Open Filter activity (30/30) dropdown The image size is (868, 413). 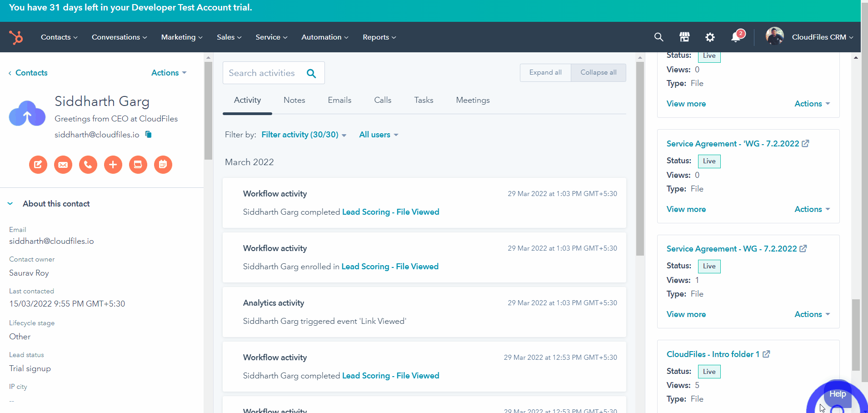click(x=304, y=135)
